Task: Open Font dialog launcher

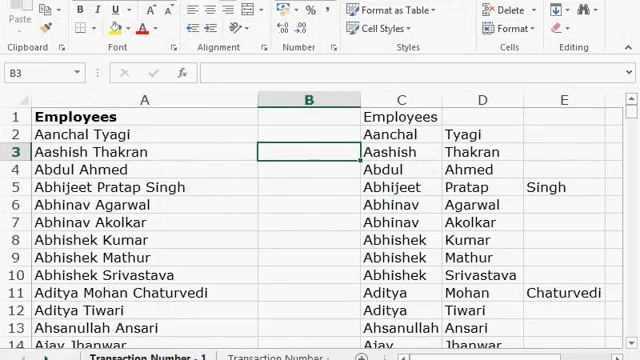Action: (x=174, y=48)
